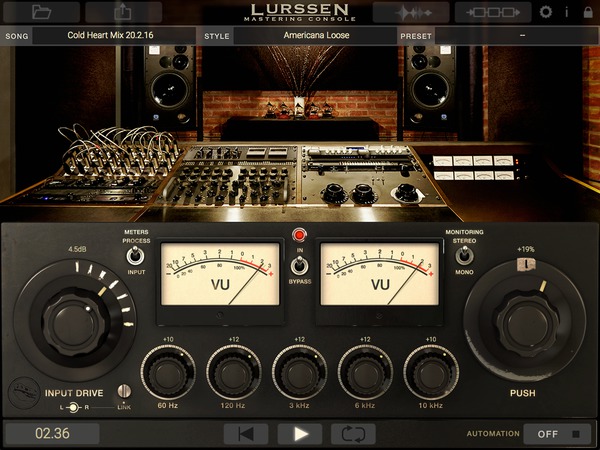The width and height of the screenshot is (600, 450).
Task: Click the return-to-start transport button
Action: pos(245,434)
